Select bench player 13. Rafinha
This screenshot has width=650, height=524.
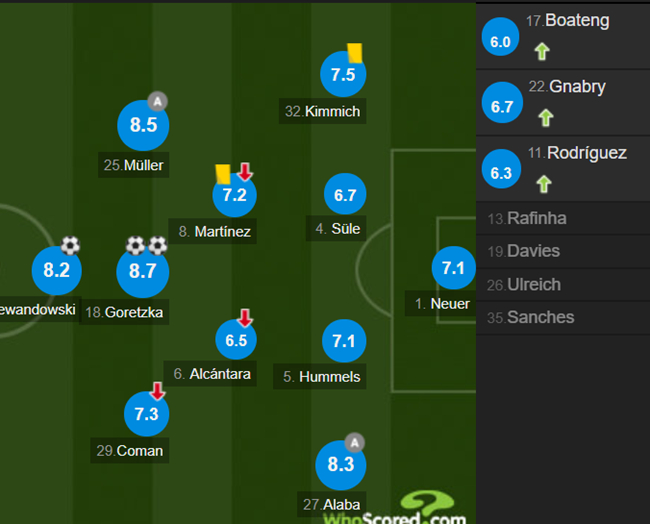tap(563, 218)
